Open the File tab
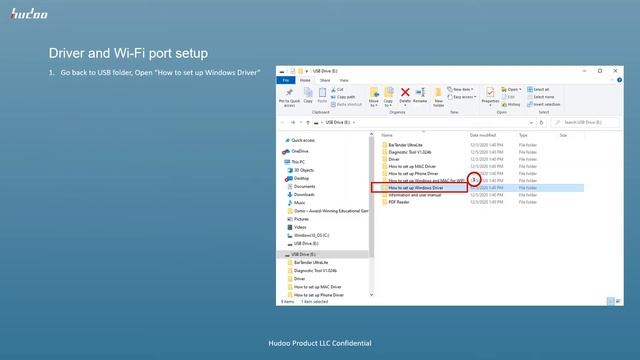Screen dimensions: 640x360 286,80
